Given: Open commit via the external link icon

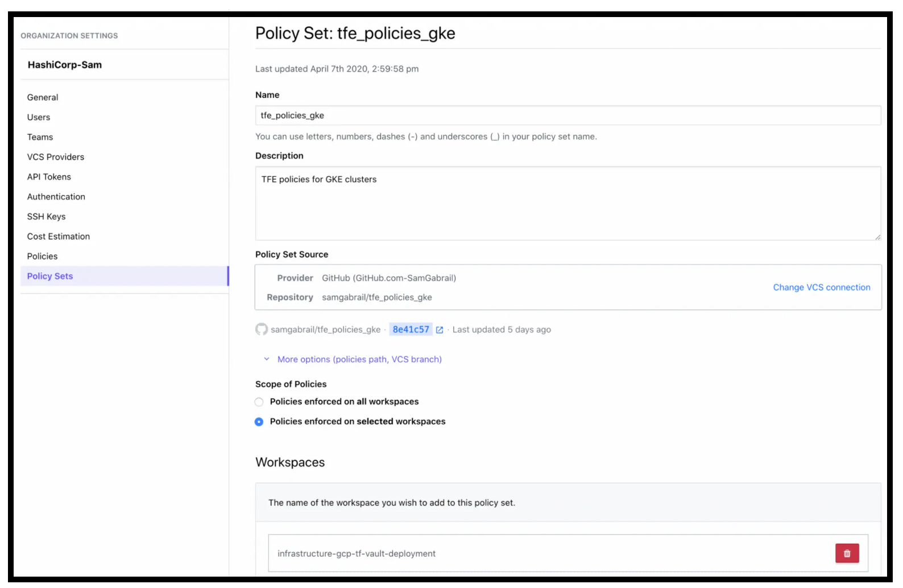Looking at the screenshot, I should coord(440,329).
